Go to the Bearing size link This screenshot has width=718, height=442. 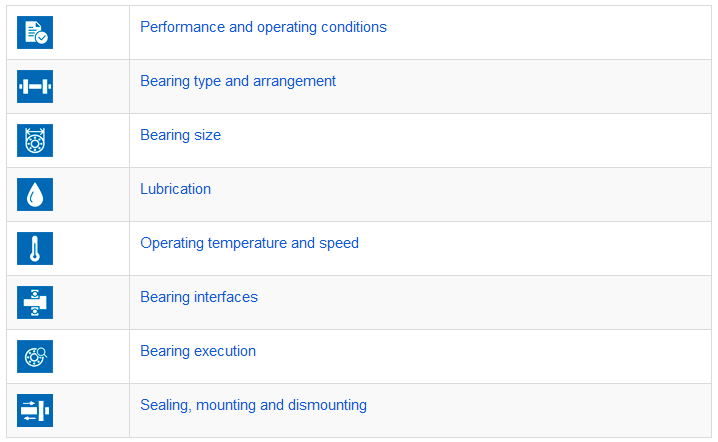click(x=180, y=135)
